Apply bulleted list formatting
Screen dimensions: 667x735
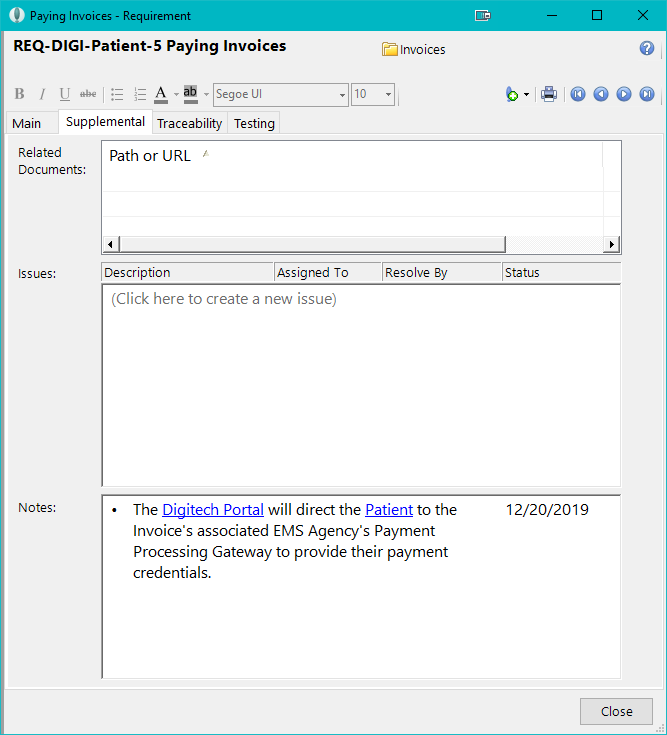(x=117, y=94)
